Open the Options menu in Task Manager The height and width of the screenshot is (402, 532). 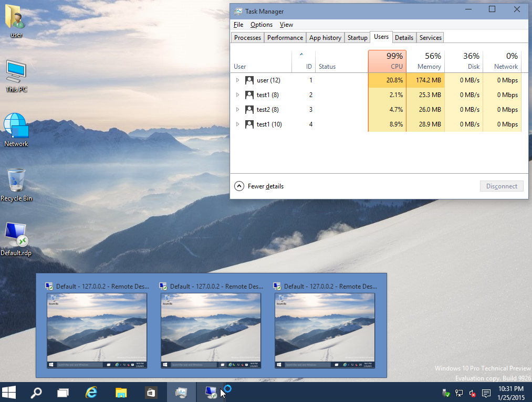(261, 25)
